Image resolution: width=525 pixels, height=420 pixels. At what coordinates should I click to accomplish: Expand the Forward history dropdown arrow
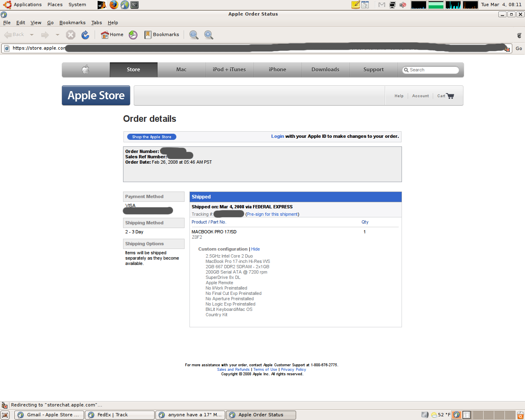pos(57,35)
